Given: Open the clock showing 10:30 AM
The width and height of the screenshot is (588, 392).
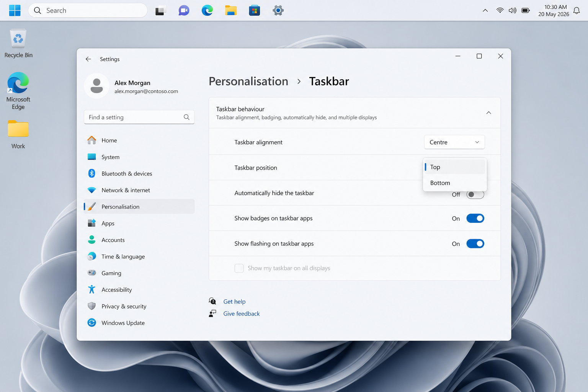Looking at the screenshot, I should point(554,10).
